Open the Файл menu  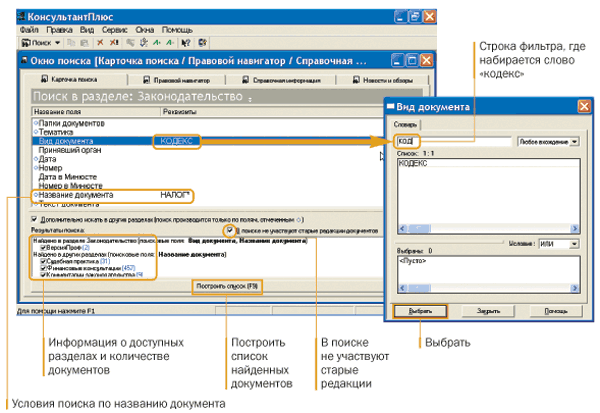coord(29,29)
